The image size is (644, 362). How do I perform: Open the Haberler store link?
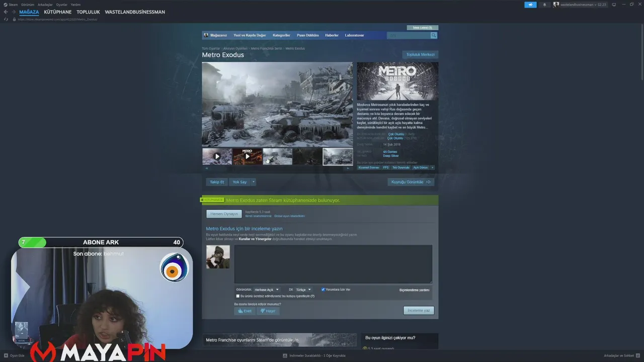pyautogui.click(x=332, y=35)
